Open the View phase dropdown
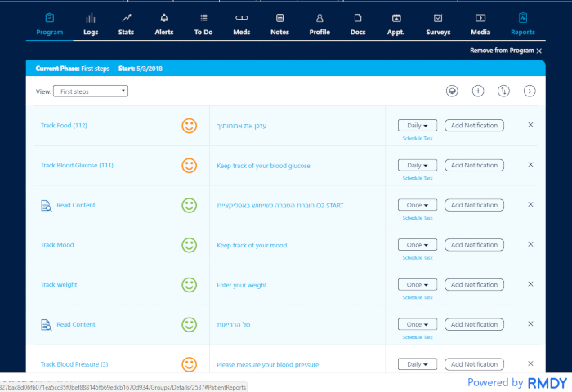572x392 pixels. click(91, 91)
